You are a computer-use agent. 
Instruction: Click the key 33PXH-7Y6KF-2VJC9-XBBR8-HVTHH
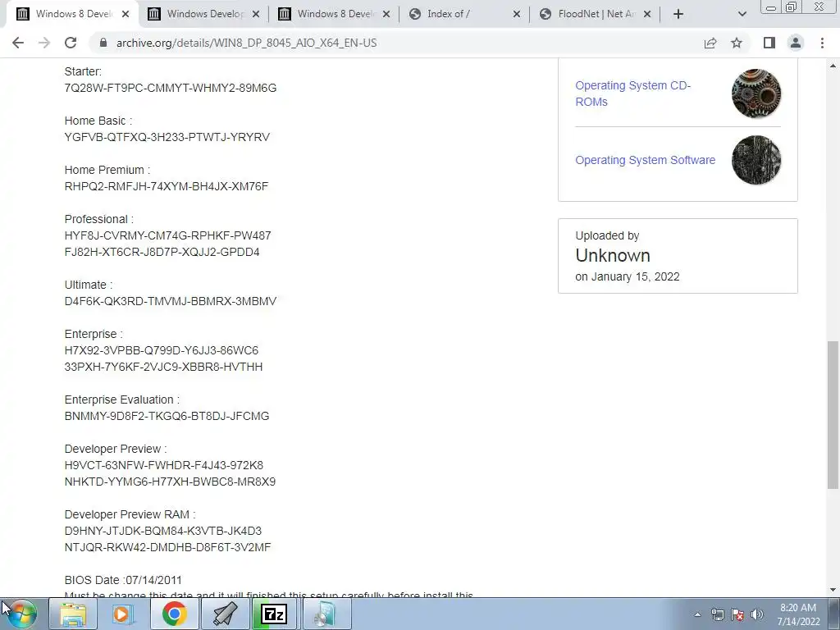(x=163, y=367)
